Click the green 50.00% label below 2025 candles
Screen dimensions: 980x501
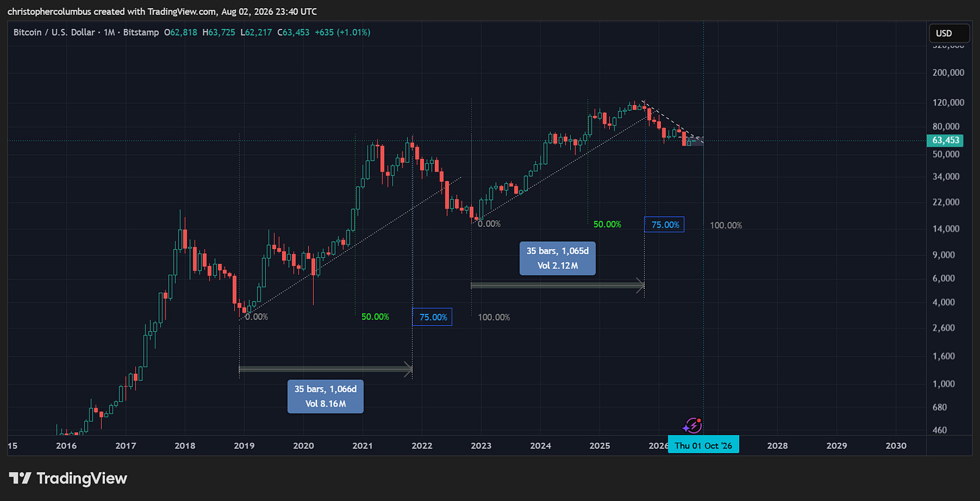607,224
